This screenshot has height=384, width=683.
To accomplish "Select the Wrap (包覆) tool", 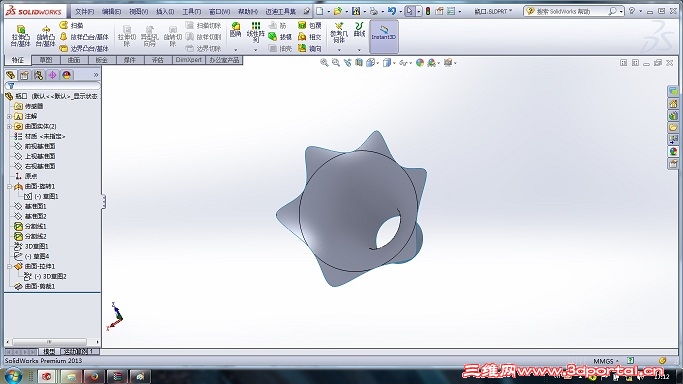I will click(310, 25).
